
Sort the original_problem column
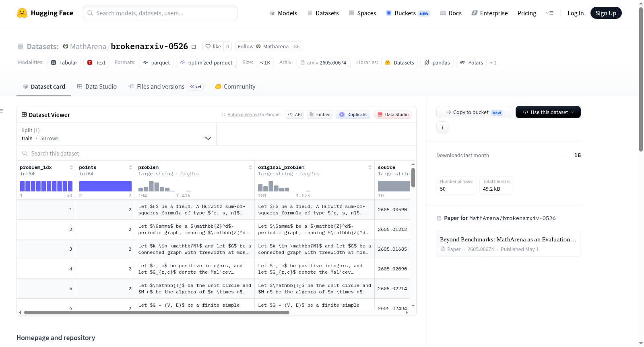[370, 167]
